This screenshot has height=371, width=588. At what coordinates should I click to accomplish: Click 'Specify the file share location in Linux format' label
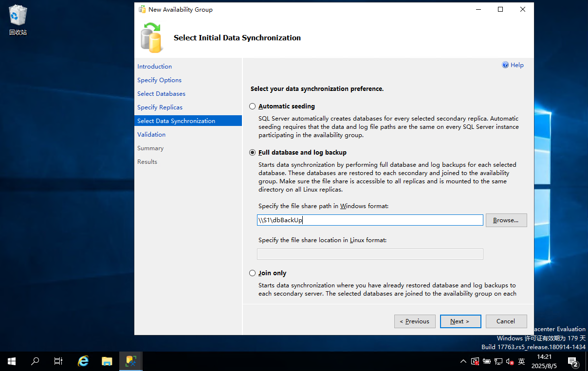coord(322,240)
